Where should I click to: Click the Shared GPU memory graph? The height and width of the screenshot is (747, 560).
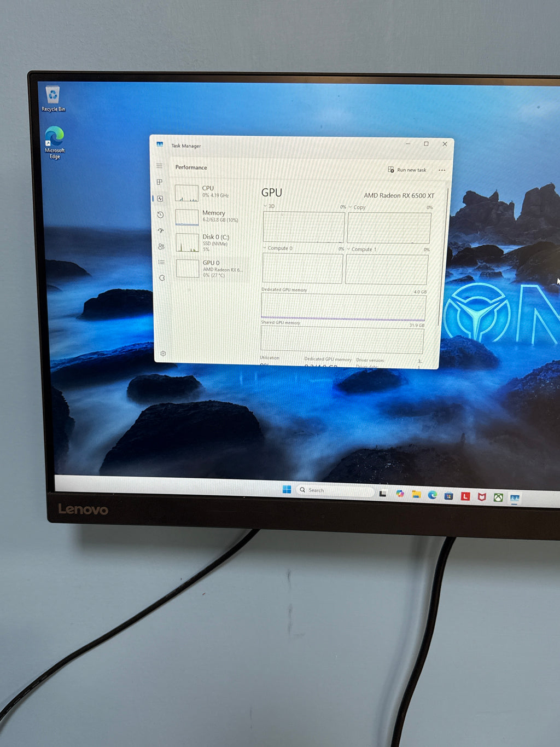pyautogui.click(x=342, y=340)
